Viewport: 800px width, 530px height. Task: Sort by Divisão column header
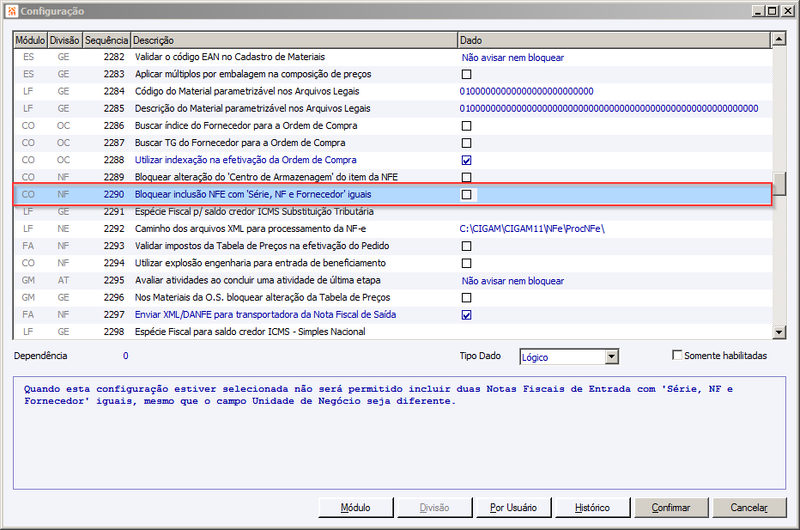point(65,40)
